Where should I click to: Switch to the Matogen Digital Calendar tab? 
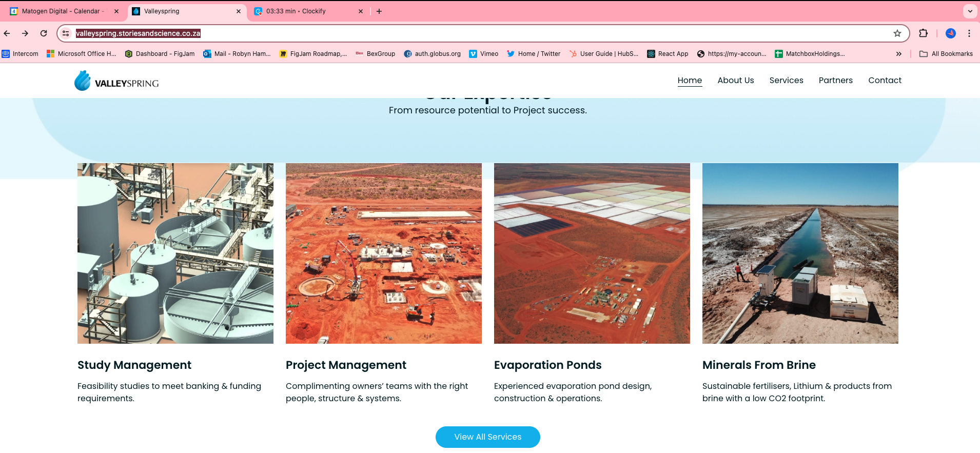pyautogui.click(x=62, y=11)
